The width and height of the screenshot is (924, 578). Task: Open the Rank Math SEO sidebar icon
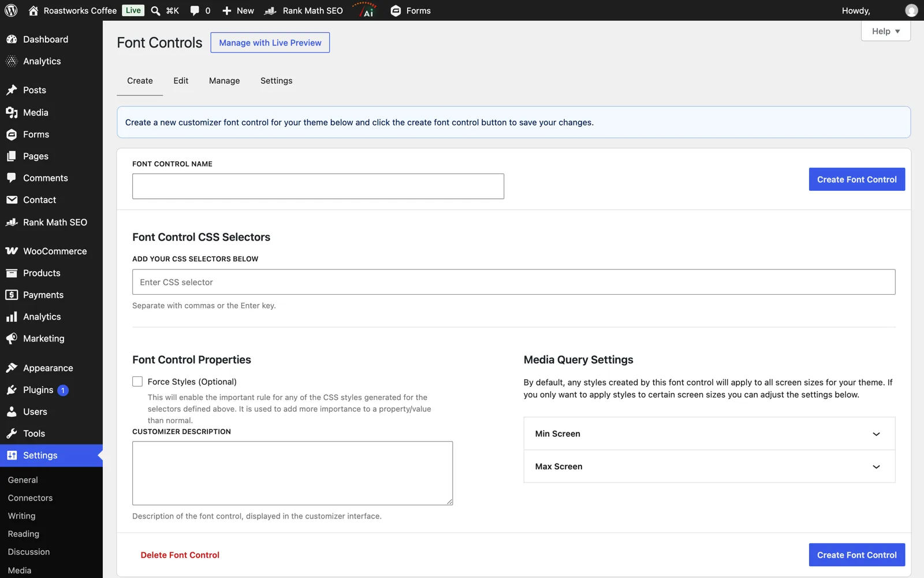12,222
